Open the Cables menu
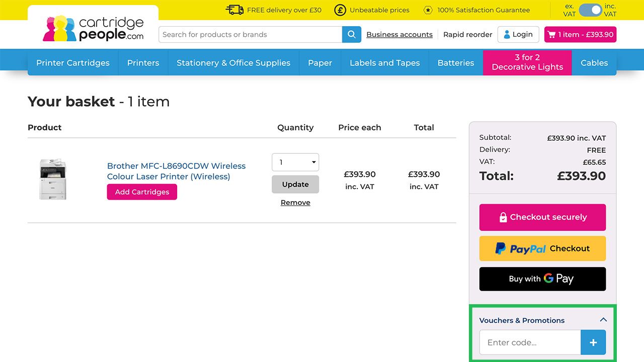This screenshot has height=362, width=644. pyautogui.click(x=594, y=63)
